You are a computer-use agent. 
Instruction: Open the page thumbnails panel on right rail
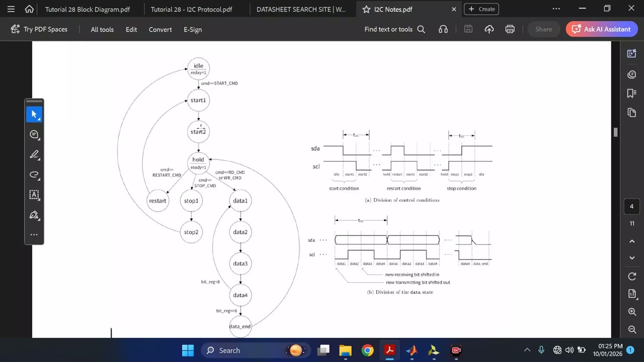[632, 113]
